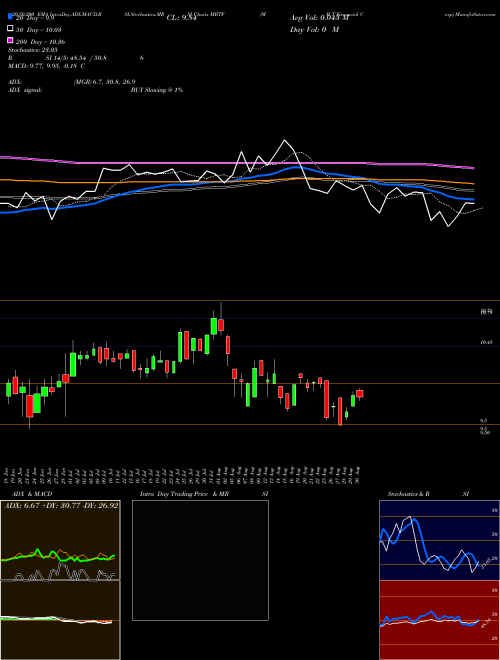Click the 'Day Vol: 0 M' label
This screenshot has height=660, width=500.
[314, 29]
